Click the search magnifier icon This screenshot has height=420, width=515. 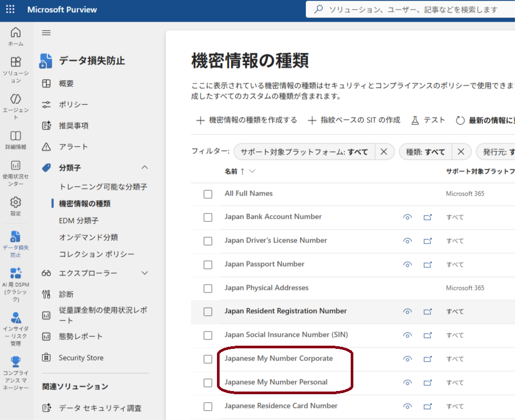pyautogui.click(x=318, y=9)
